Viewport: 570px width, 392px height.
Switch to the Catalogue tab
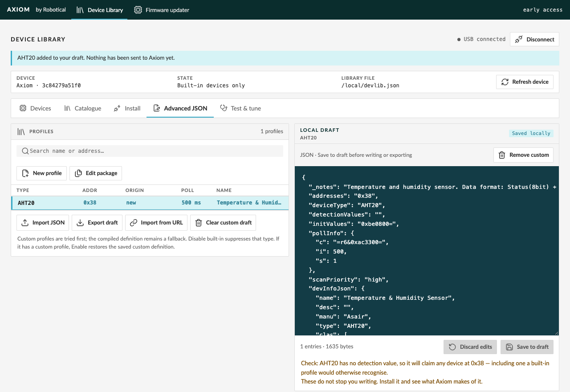coord(82,108)
